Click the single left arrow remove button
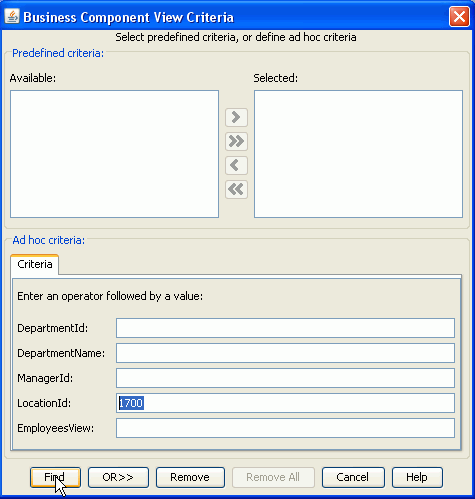 pos(236,165)
